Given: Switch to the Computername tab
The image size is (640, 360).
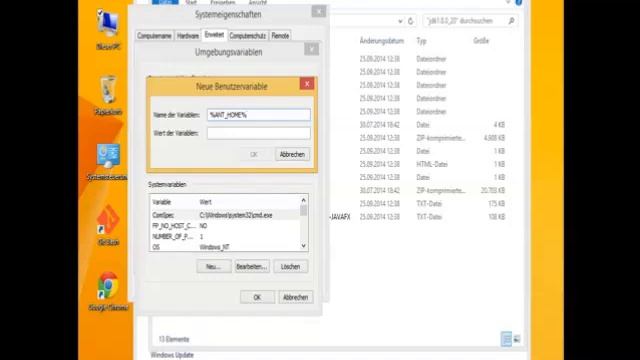Looking at the screenshot, I should [154, 36].
